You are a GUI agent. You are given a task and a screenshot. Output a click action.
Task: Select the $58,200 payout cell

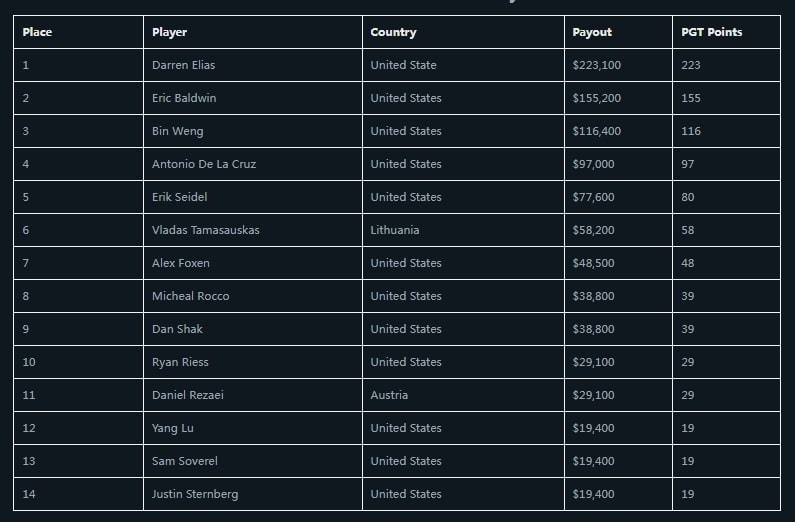594,230
